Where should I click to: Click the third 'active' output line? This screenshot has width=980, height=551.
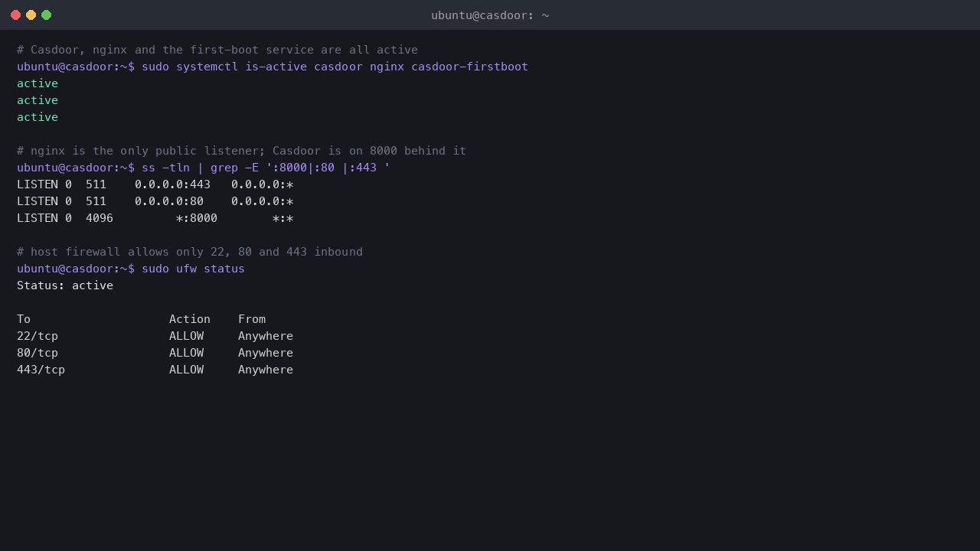pos(38,117)
